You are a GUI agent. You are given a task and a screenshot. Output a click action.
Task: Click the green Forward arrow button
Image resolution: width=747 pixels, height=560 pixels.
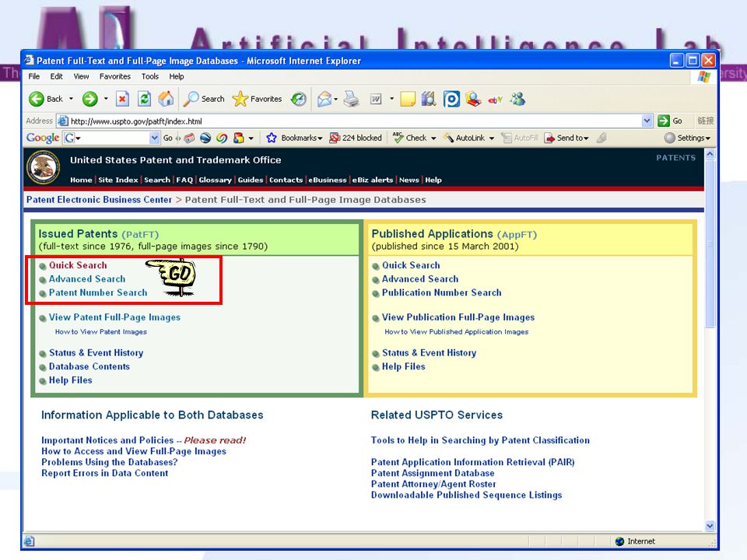point(89,99)
